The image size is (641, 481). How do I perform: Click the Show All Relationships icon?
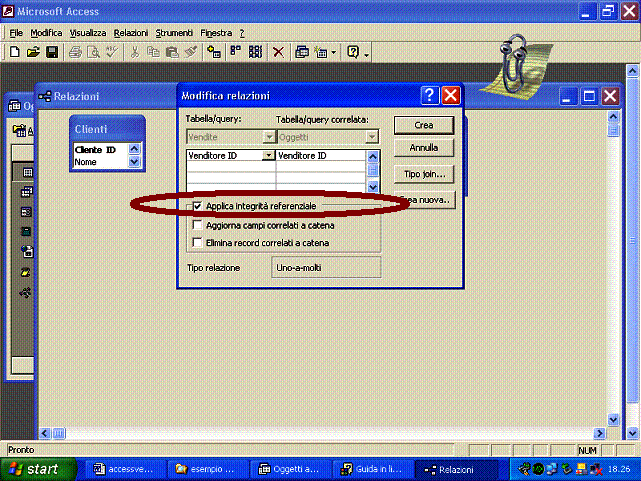(x=256, y=52)
